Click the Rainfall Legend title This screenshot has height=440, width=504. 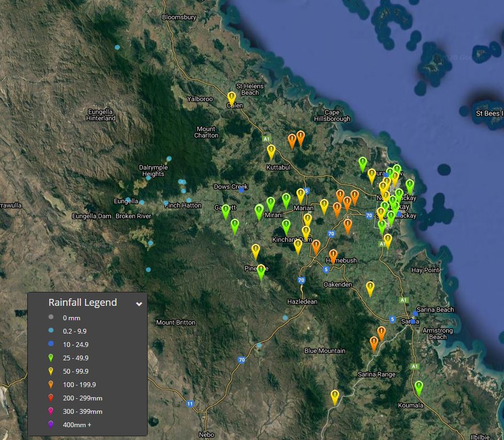coord(82,303)
